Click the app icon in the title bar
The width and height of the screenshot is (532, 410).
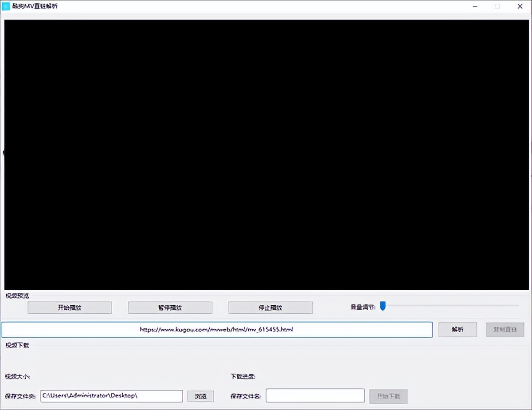click(6, 6)
